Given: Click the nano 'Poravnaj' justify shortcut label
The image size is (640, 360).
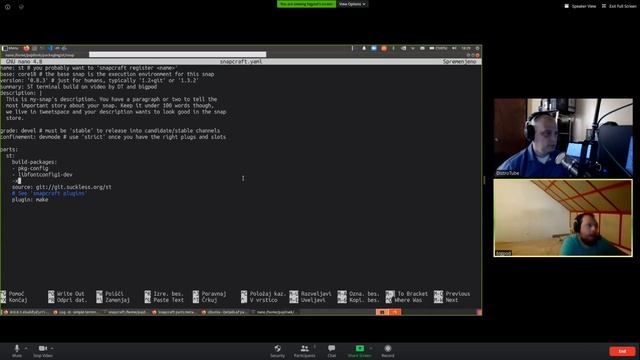Looking at the screenshot, I should click(214, 294).
